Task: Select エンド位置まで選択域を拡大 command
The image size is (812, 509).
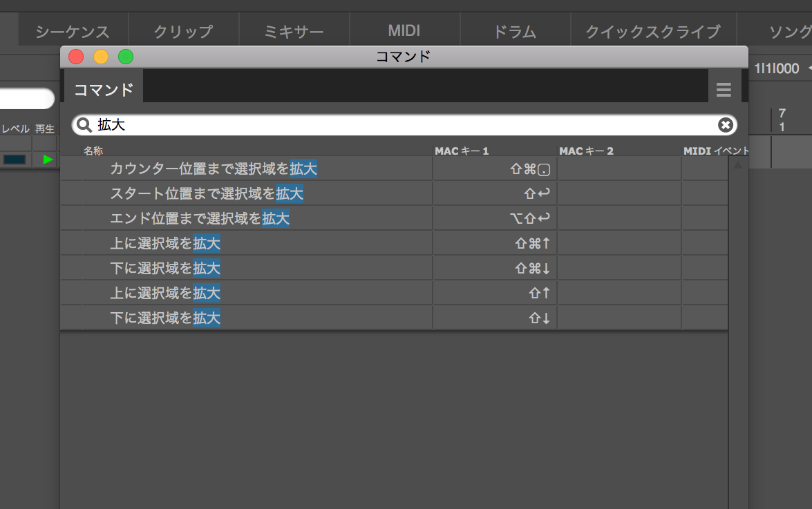Action: (x=200, y=219)
